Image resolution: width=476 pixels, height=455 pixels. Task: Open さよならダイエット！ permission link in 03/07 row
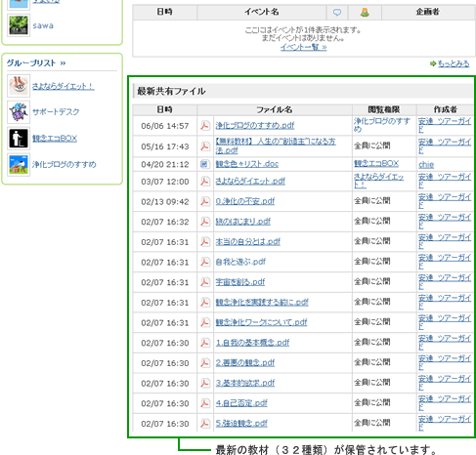click(379, 181)
